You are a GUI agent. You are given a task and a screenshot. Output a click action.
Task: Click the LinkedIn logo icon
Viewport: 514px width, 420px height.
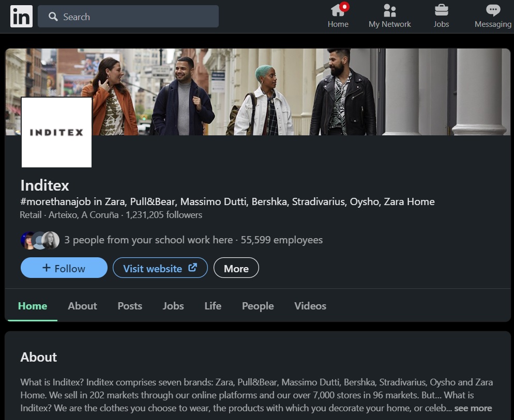pyautogui.click(x=21, y=17)
